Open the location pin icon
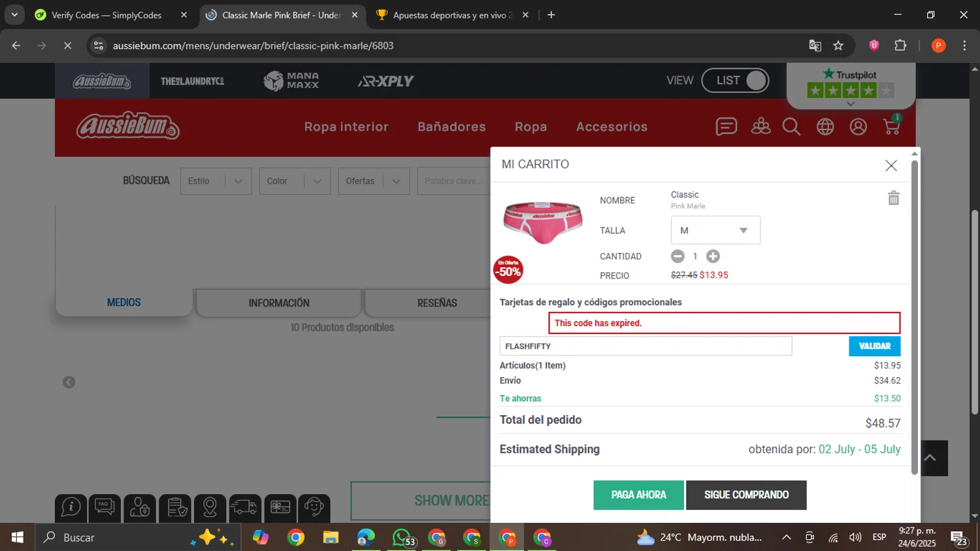Viewport: 980px width, 551px height. click(x=210, y=508)
